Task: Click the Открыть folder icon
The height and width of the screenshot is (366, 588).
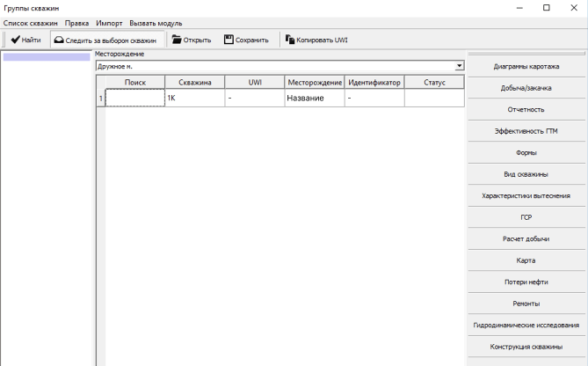Action: pyautogui.click(x=176, y=40)
